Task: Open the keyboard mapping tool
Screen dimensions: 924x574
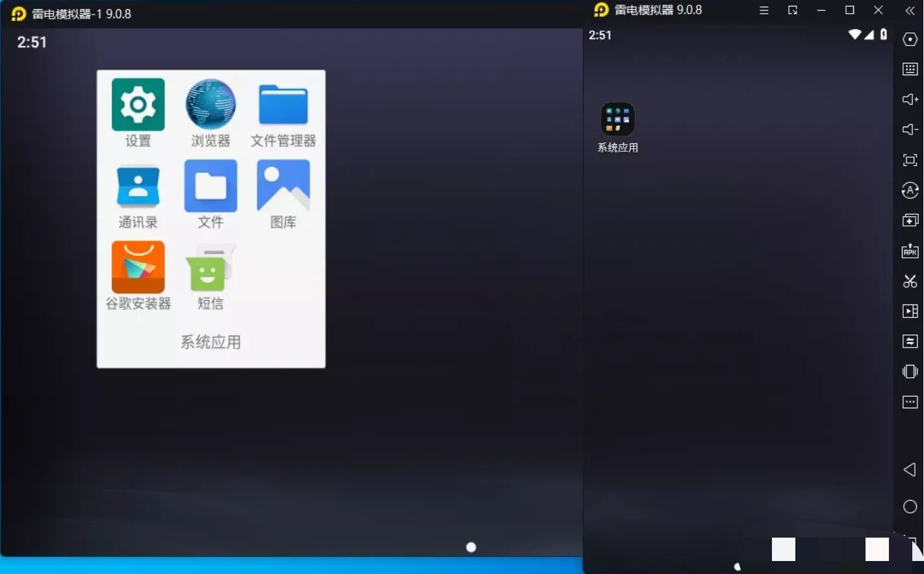Action: tap(910, 69)
